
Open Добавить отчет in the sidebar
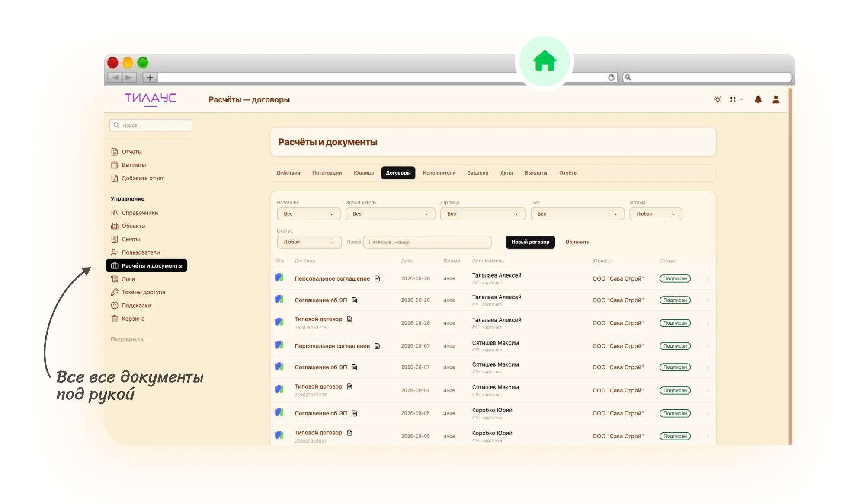click(138, 178)
